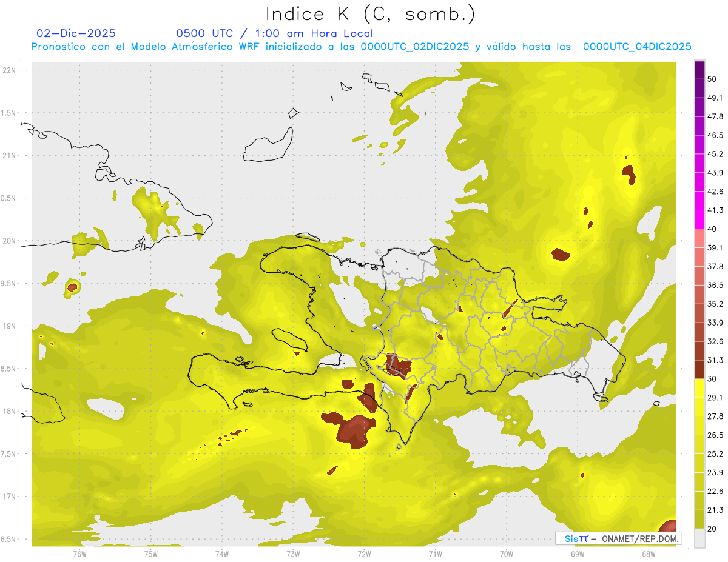Click the magenta swatch between 40 and 41.3
This screenshot has width=728, height=562.
tap(699, 219)
